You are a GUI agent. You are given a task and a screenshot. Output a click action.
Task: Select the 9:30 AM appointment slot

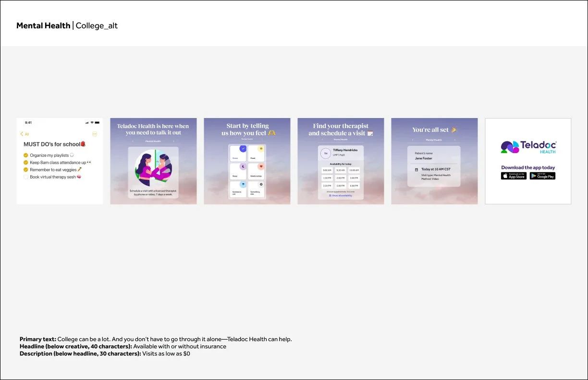(x=341, y=170)
